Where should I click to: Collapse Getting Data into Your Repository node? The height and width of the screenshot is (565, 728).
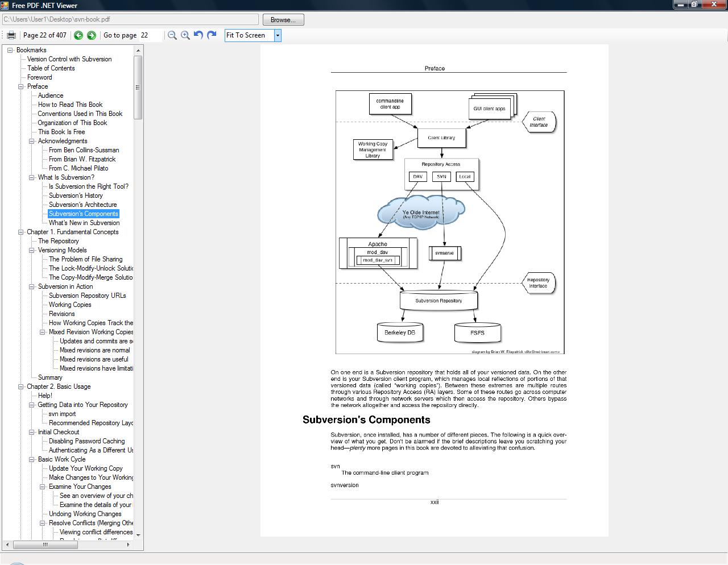pos(32,405)
